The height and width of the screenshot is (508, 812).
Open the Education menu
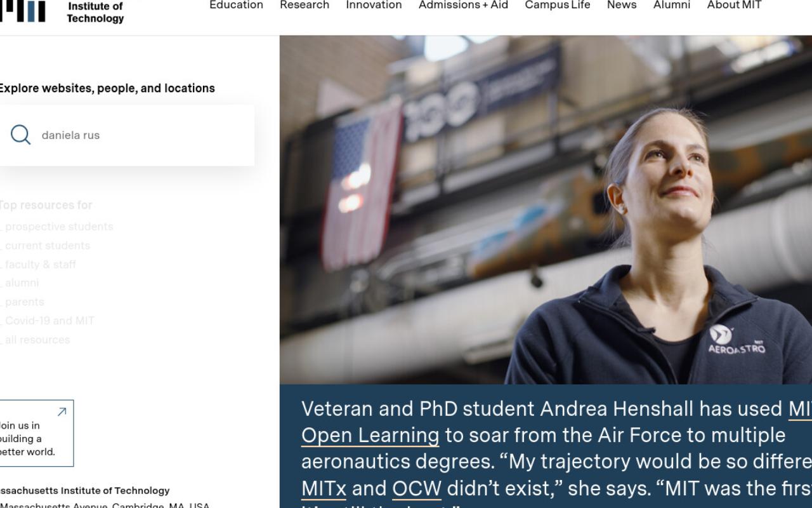click(236, 5)
